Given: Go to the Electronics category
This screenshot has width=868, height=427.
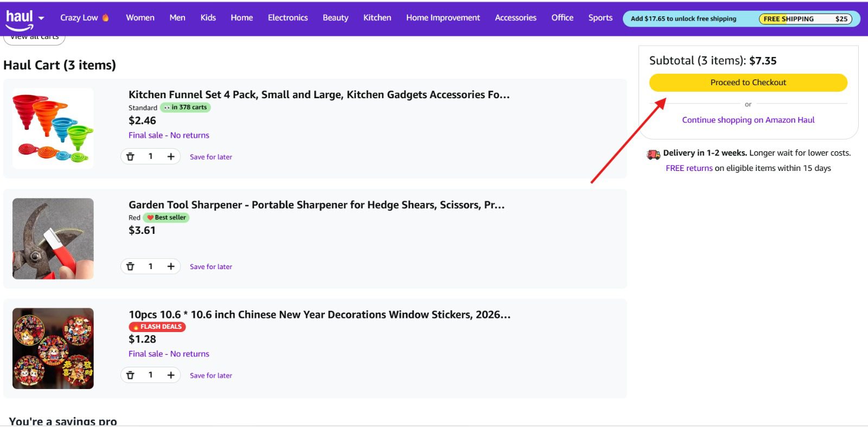Looking at the screenshot, I should tap(288, 18).
